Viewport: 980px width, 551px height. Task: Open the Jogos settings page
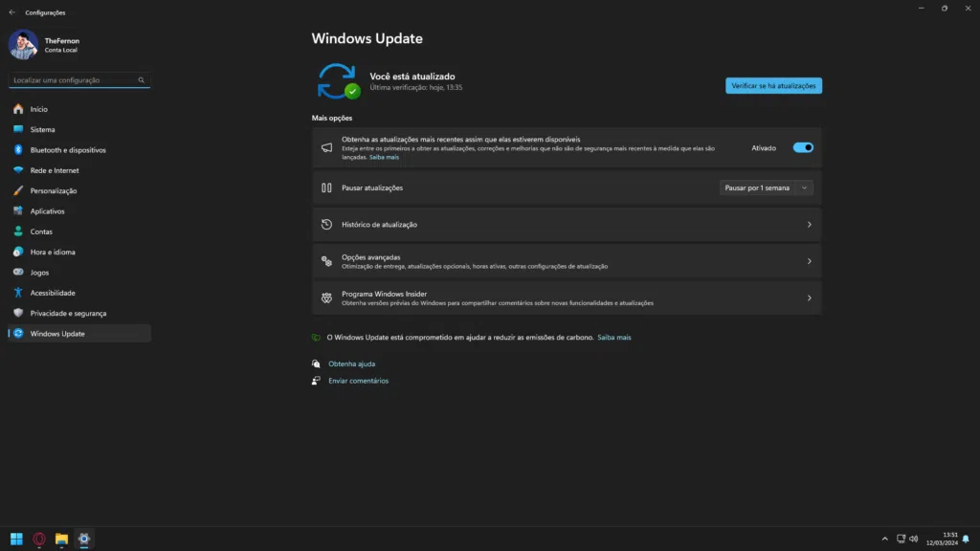[x=37, y=272]
